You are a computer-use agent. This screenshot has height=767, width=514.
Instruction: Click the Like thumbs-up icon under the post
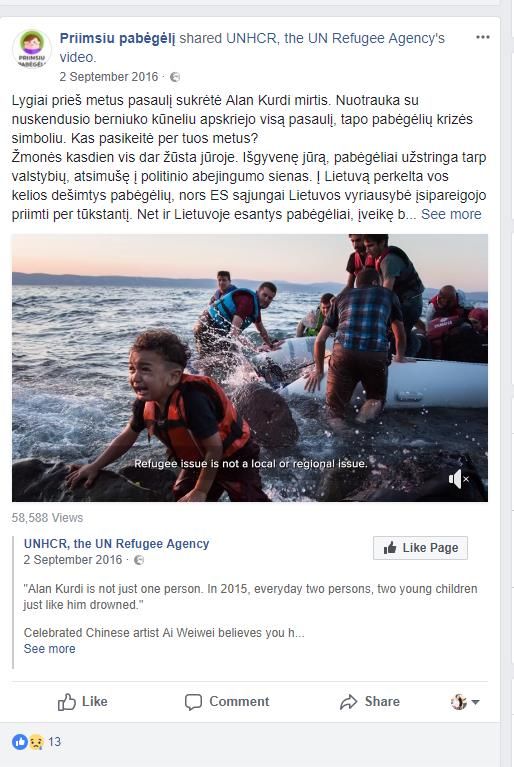click(x=67, y=702)
